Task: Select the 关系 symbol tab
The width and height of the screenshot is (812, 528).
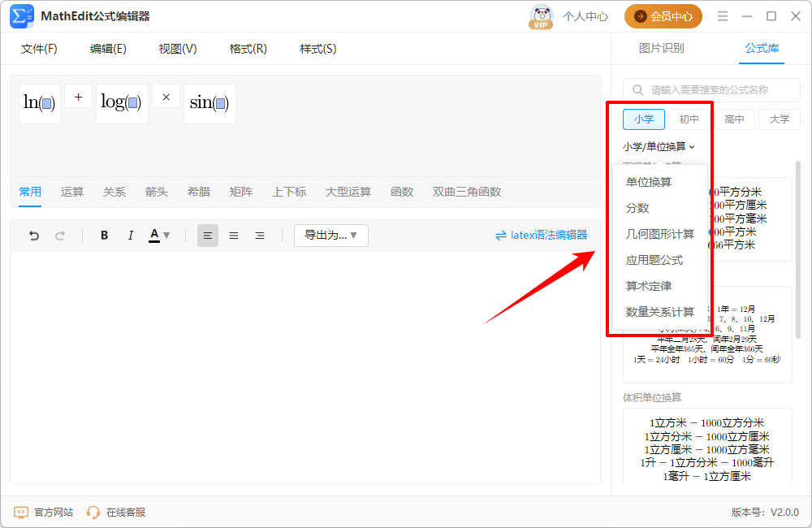Action: coord(114,193)
